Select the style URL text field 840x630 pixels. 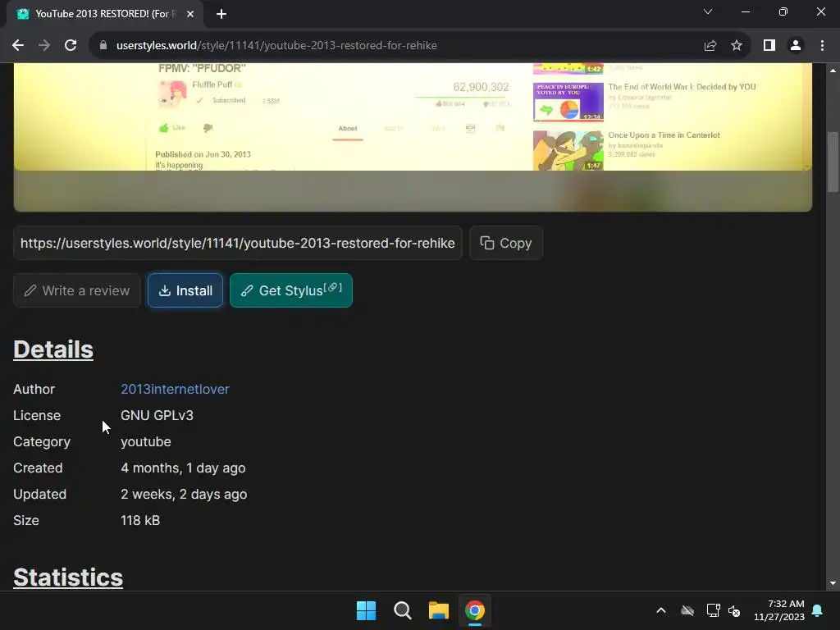(237, 243)
